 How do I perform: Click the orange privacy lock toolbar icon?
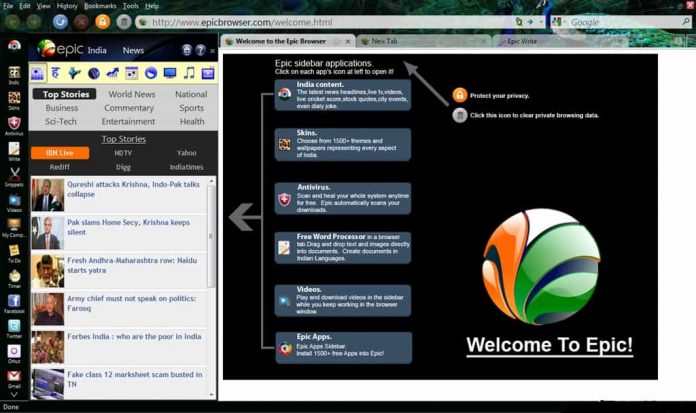point(102,21)
